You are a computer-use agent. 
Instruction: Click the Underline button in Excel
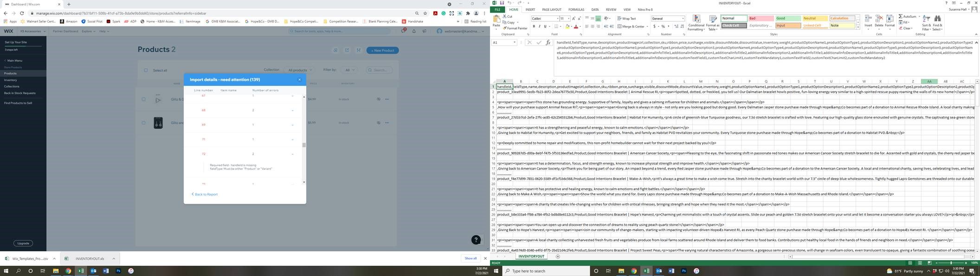545,26
